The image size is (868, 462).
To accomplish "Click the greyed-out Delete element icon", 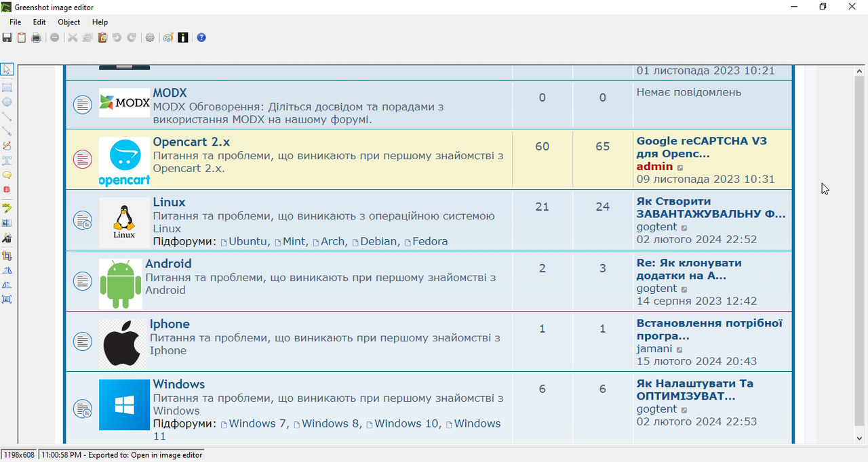I will [x=55, y=38].
